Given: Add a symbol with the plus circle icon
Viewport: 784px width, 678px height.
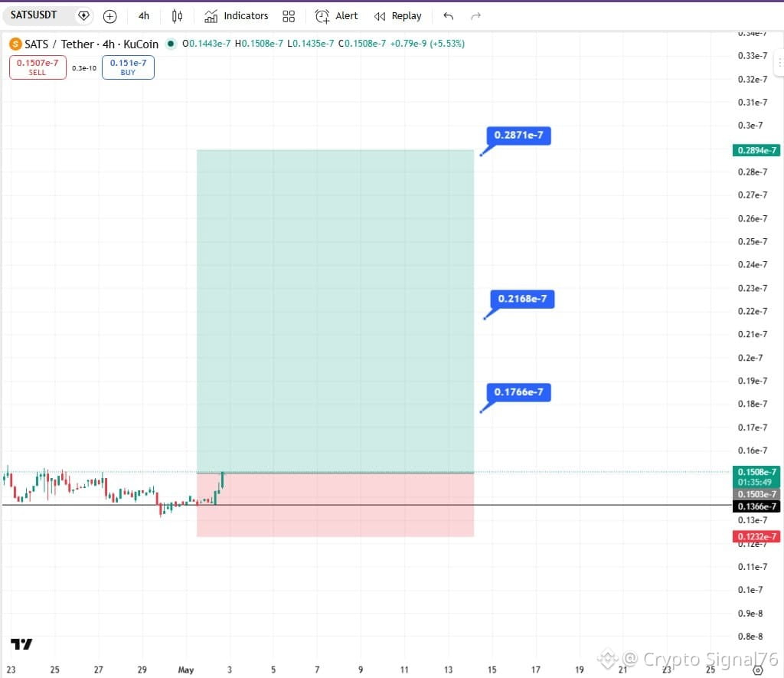Looking at the screenshot, I should tap(110, 17).
